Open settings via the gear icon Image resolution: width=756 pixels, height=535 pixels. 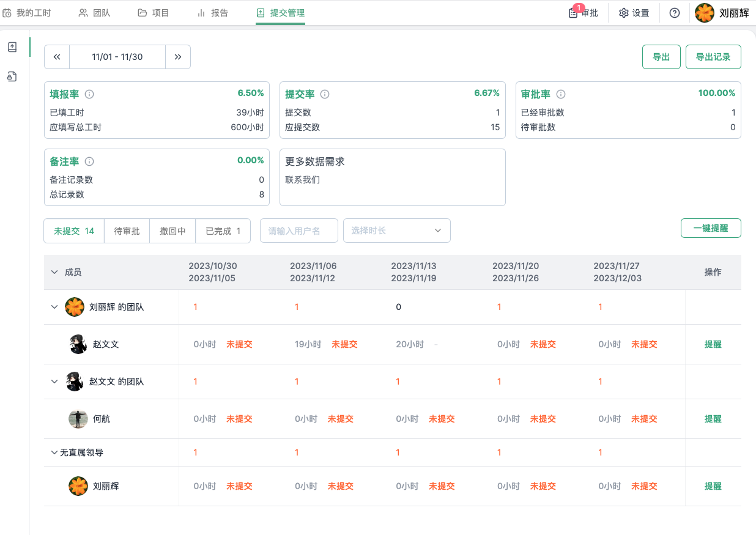click(624, 13)
